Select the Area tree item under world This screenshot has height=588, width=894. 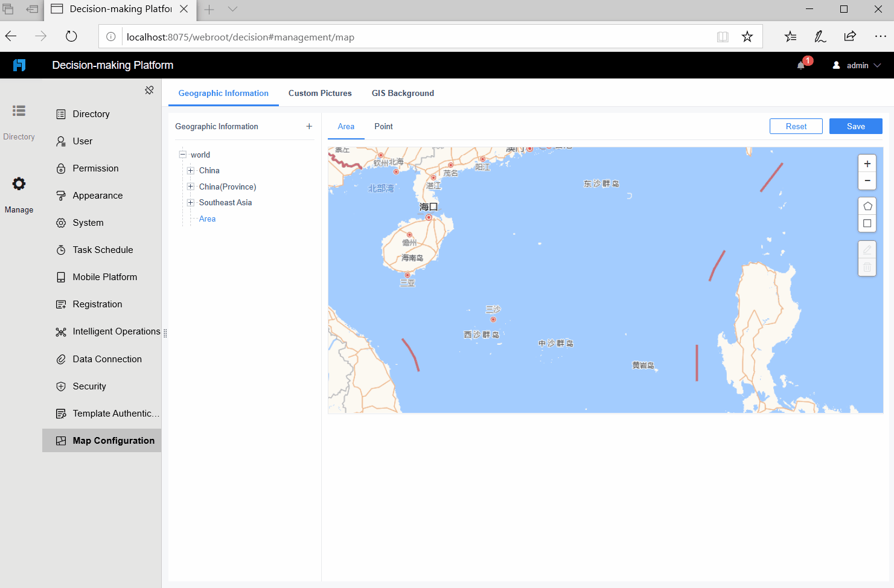[x=207, y=219]
